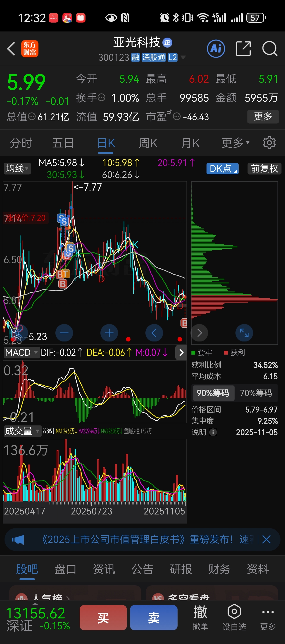Viewport: 285px width, 644px height.
Task: Open the search magnifier icon
Action: pyautogui.click(x=270, y=48)
